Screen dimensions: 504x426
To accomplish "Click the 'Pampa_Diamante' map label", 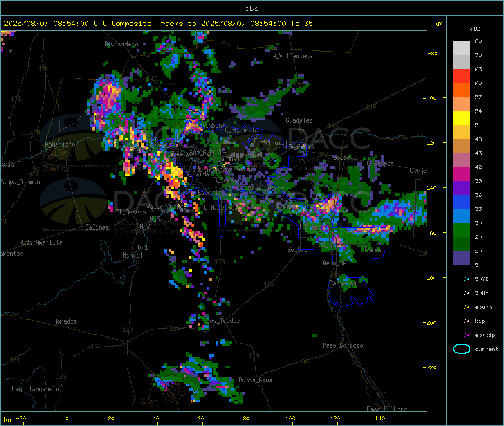I will (x=23, y=182).
